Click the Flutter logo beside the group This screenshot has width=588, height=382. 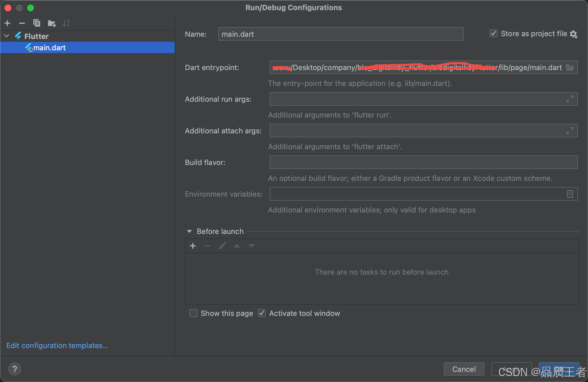(18, 36)
